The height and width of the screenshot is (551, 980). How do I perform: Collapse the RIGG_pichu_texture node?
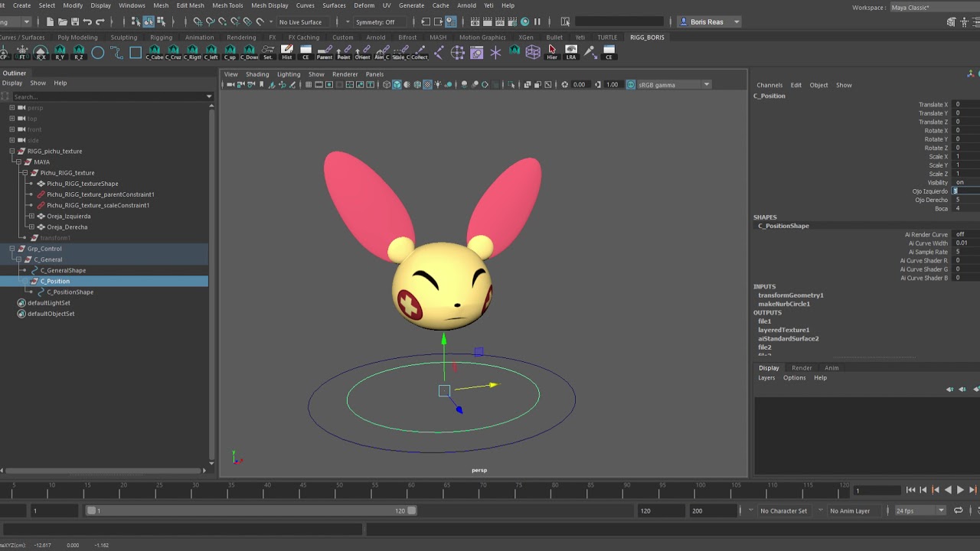coord(12,152)
